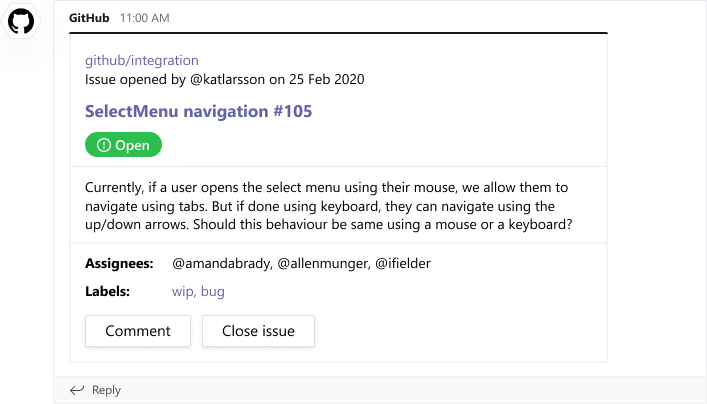Click the wip label link

pos(183,291)
